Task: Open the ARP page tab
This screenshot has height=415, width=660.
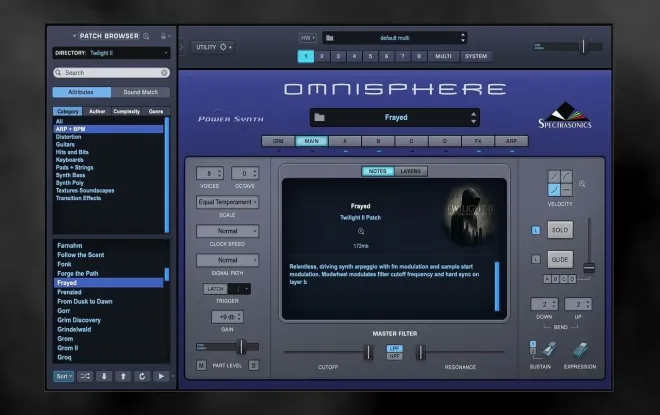Action: tap(511, 141)
